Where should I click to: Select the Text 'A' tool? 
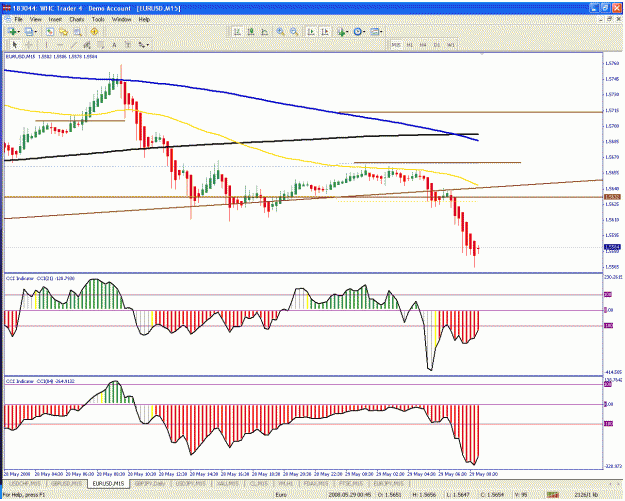[x=114, y=45]
